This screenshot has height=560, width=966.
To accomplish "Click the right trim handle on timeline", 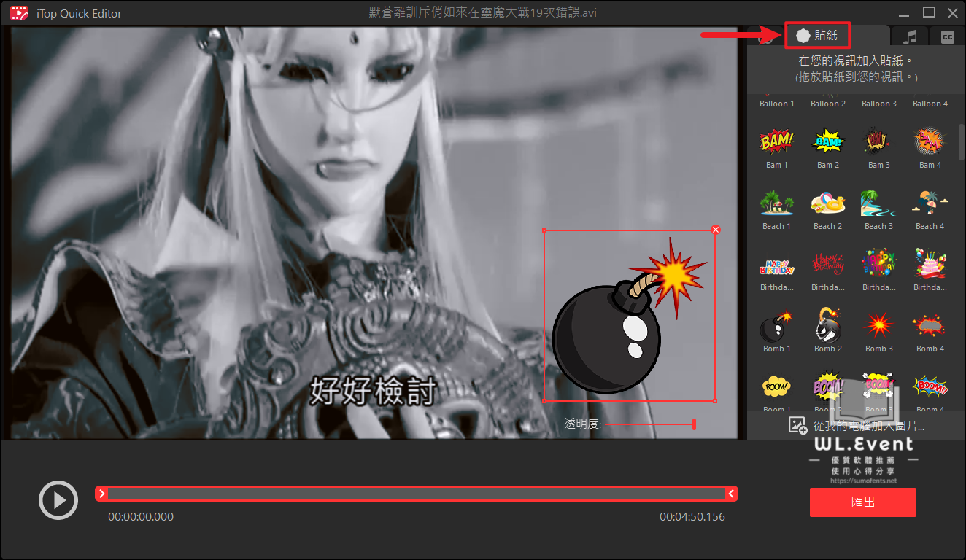I will point(731,494).
